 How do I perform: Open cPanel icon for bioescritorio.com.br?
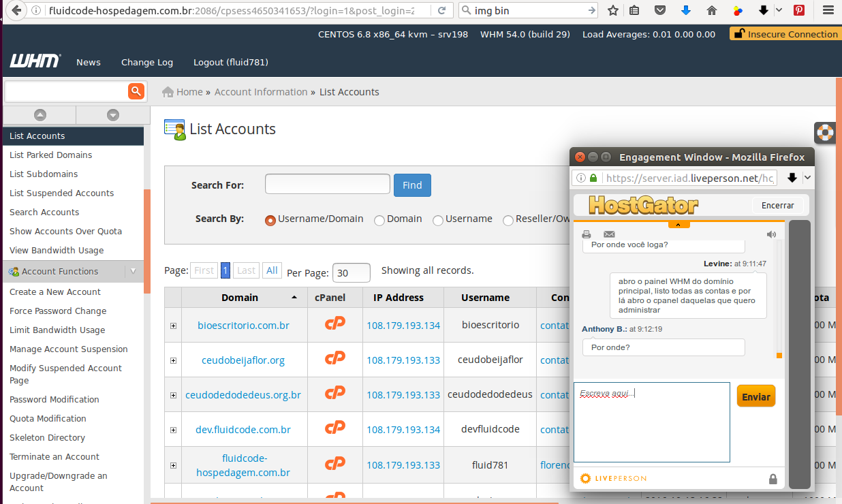click(x=334, y=324)
